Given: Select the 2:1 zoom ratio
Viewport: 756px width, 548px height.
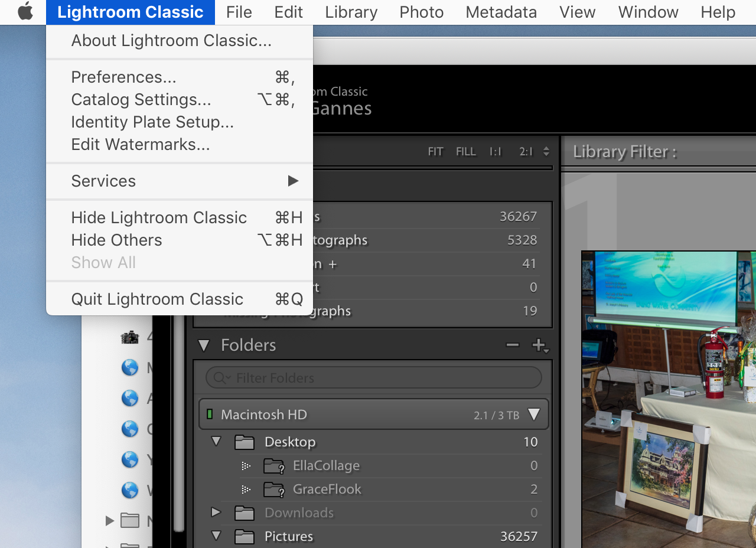Looking at the screenshot, I should click(x=525, y=151).
